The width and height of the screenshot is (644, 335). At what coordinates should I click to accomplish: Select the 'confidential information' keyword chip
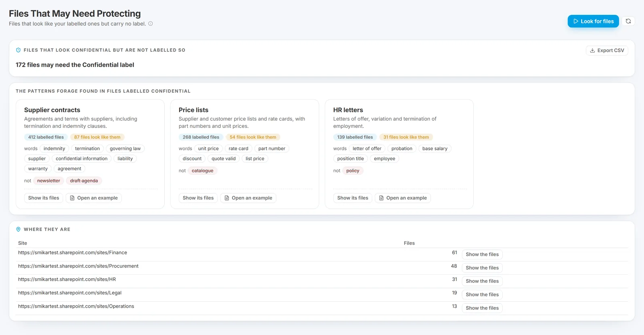[x=82, y=159]
